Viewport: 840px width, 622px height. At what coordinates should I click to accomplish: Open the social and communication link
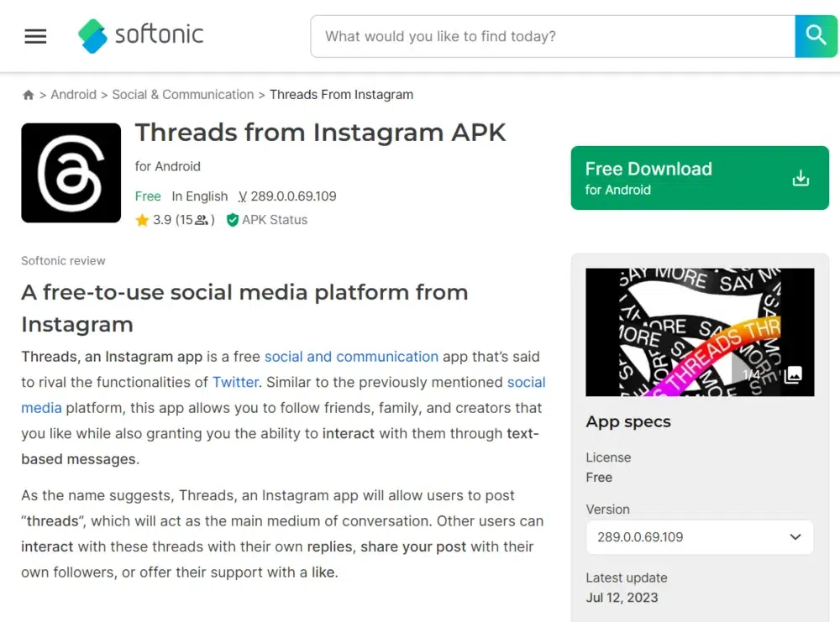[x=351, y=357]
